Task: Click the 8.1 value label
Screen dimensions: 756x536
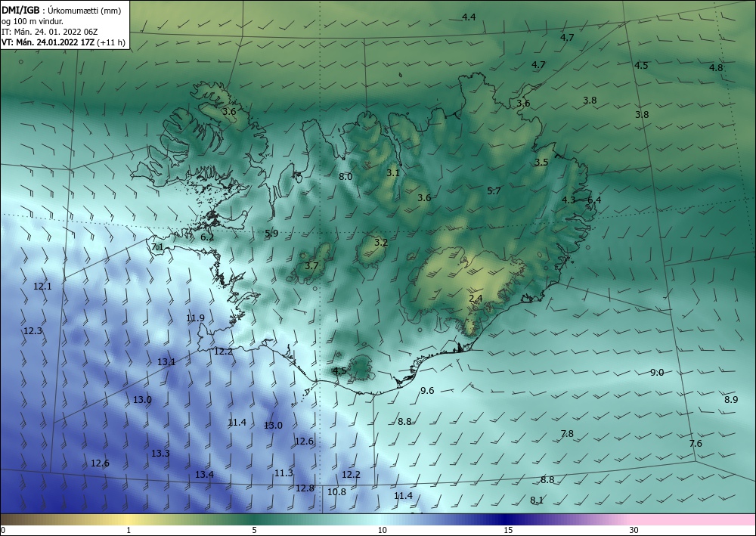Action: (537, 500)
